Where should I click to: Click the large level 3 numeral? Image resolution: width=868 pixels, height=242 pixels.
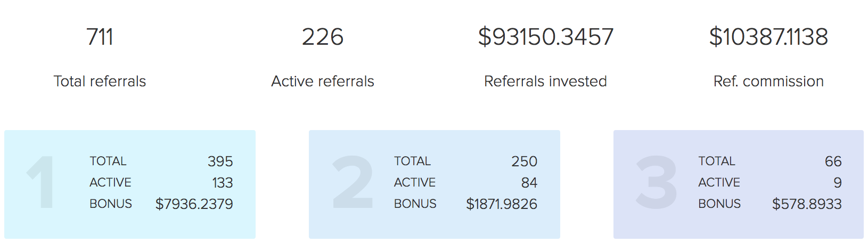[656, 182]
